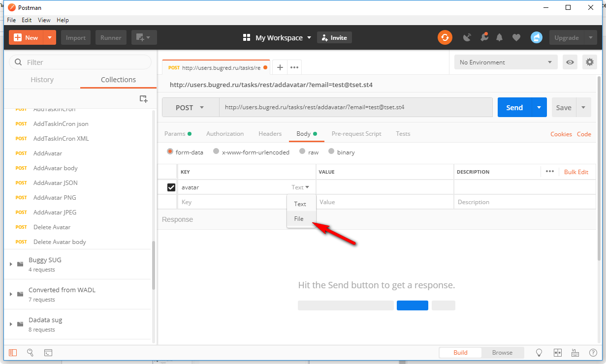Switch to the History tab

click(x=42, y=80)
